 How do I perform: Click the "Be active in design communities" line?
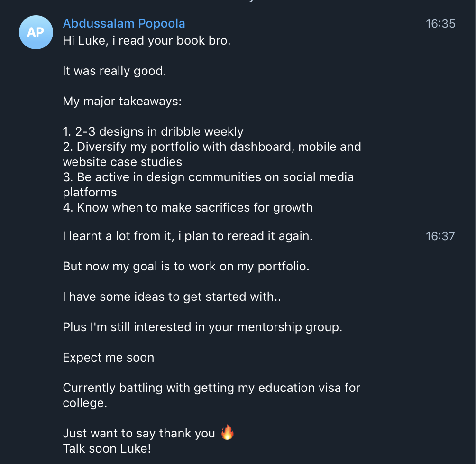click(209, 177)
